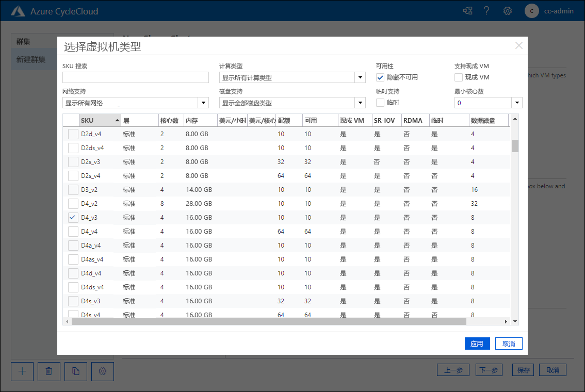The width and height of the screenshot is (585, 392).
Task: Click the vertical scrollbar thumb
Action: pos(515,146)
